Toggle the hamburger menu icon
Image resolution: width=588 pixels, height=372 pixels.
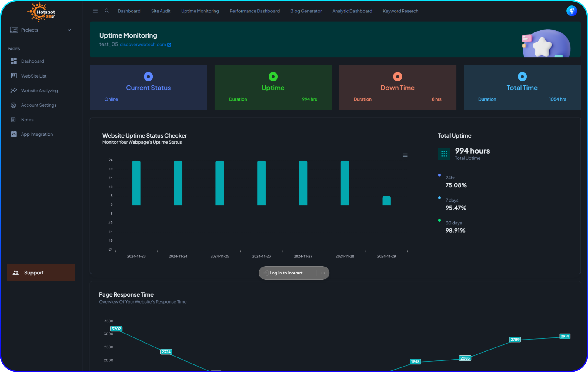[95, 11]
